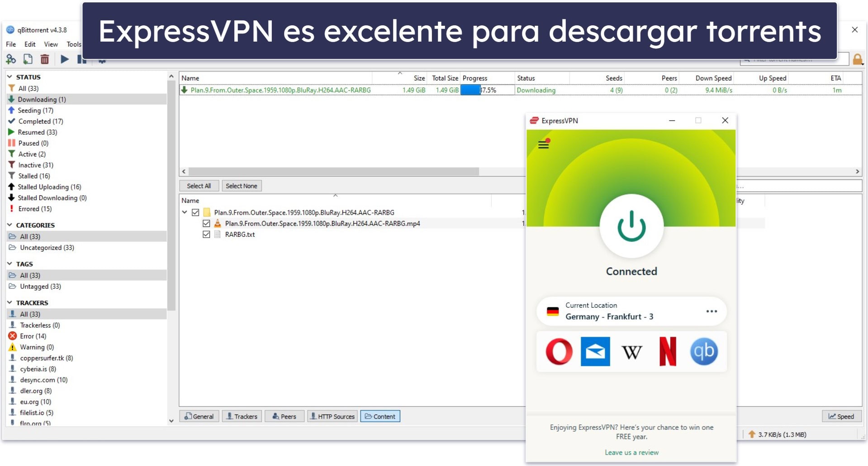
Task: Toggle checkbox for RARBG.txt
Action: (206, 234)
